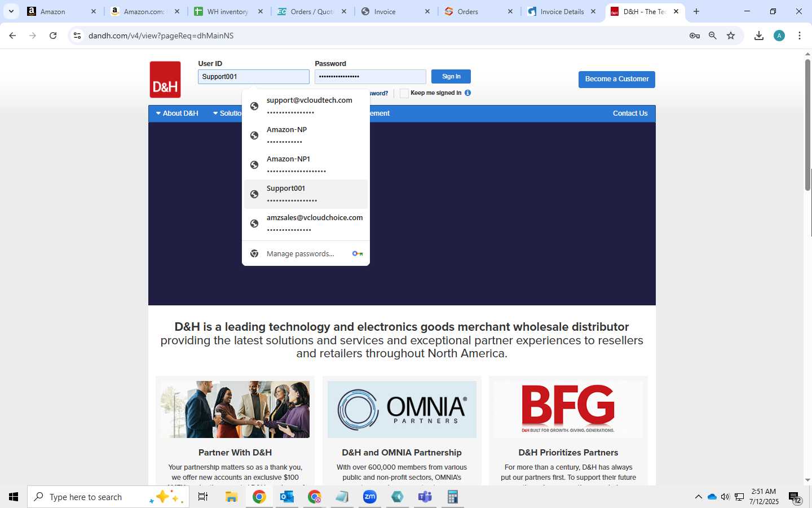Viewport: 812px width, 508px height.
Task: Go forward one page
Action: 33,36
